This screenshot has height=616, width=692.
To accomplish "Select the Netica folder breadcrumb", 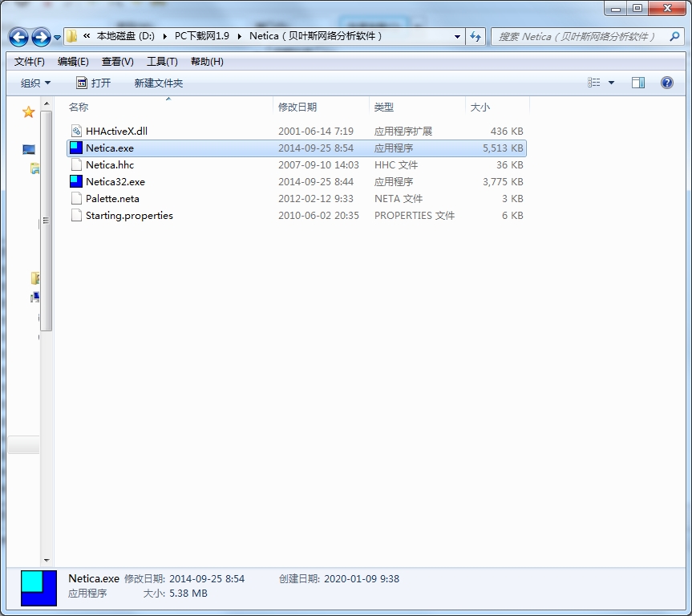I will click(315, 36).
